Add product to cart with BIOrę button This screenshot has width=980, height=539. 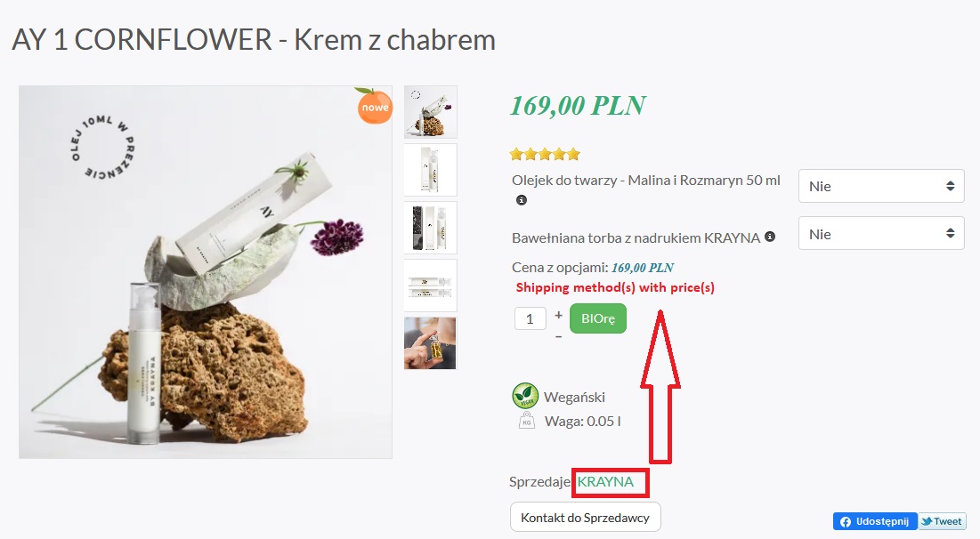(598, 318)
